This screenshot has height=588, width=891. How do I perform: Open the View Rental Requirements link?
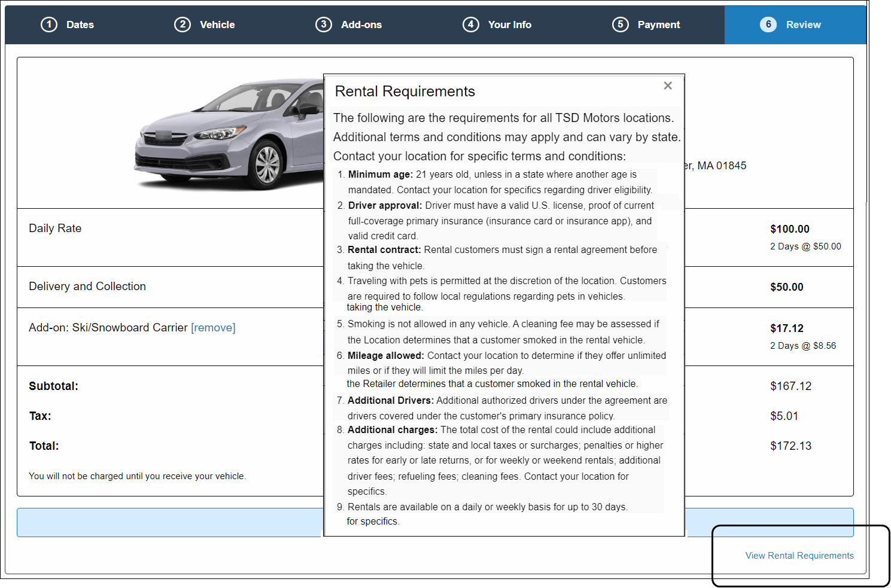click(x=799, y=556)
